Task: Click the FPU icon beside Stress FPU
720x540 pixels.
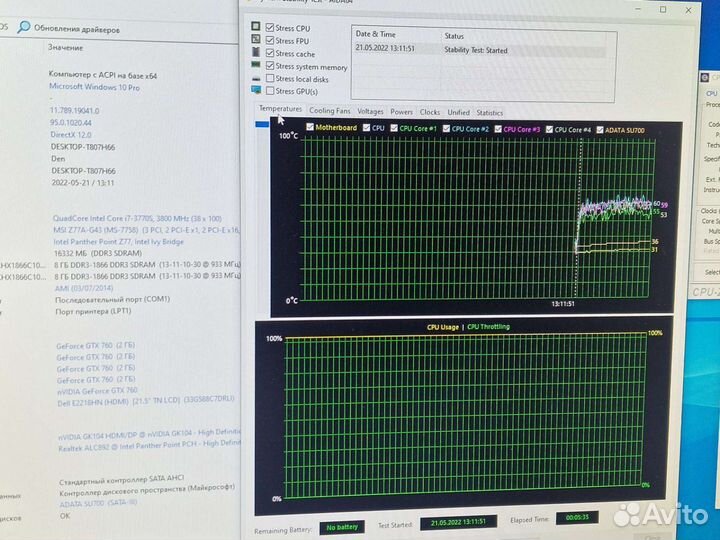Action: 256,39
